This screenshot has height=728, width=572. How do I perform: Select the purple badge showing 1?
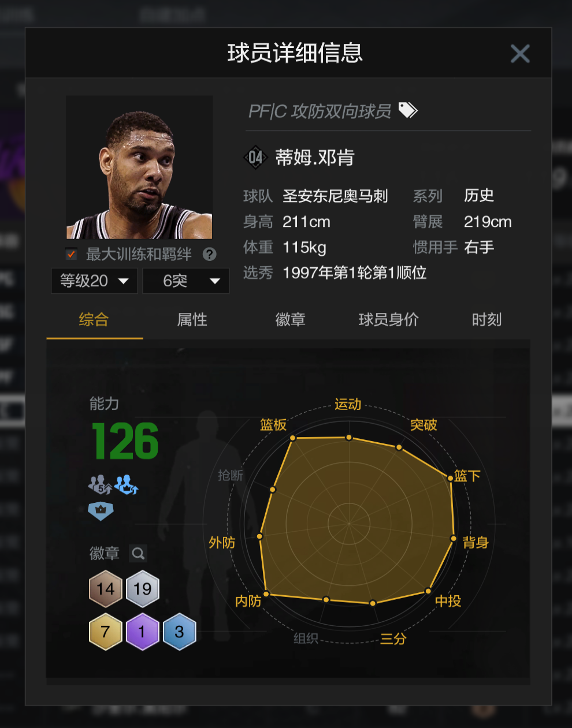[x=142, y=632]
